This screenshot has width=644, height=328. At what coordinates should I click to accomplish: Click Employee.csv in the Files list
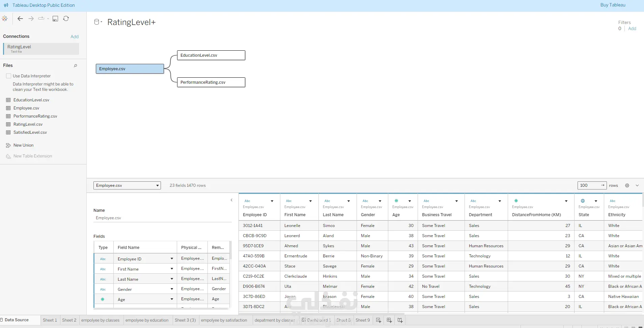[26, 108]
